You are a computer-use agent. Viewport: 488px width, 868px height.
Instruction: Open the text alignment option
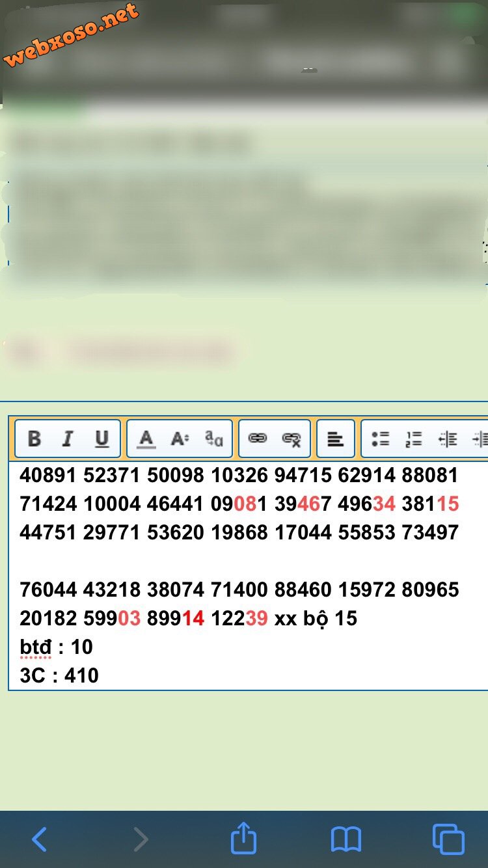coord(335,439)
